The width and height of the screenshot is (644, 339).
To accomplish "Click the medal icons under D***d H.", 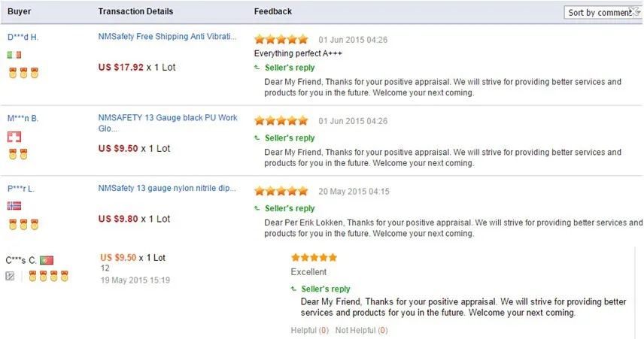I will pos(23,73).
